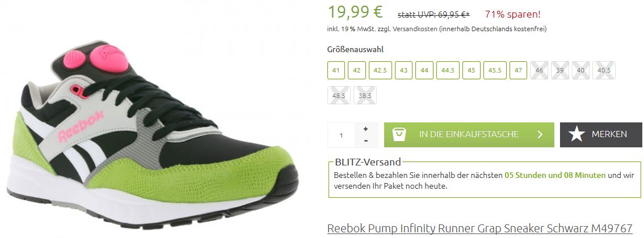Decrease quantity with the minus stepper
This screenshot has width=644, height=238.
coord(365,141)
